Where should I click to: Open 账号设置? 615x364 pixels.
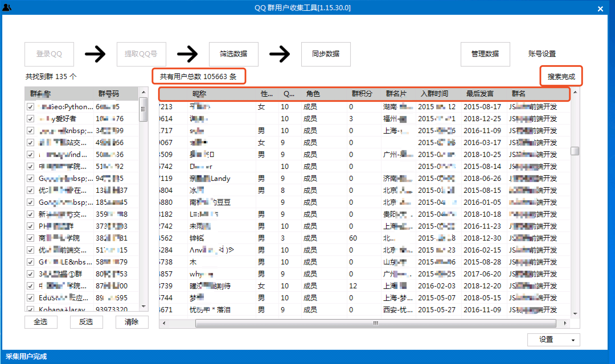[x=542, y=54]
